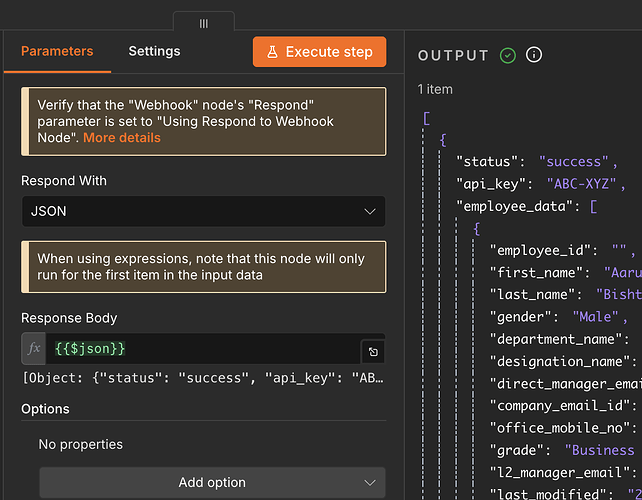Click the Respond With field label
The height and width of the screenshot is (500, 642).
coord(64,181)
